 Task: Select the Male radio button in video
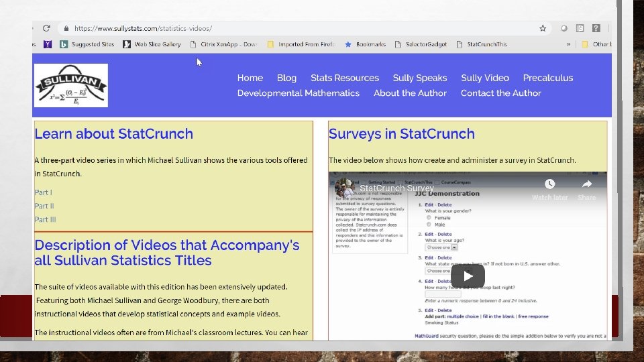tap(429, 225)
